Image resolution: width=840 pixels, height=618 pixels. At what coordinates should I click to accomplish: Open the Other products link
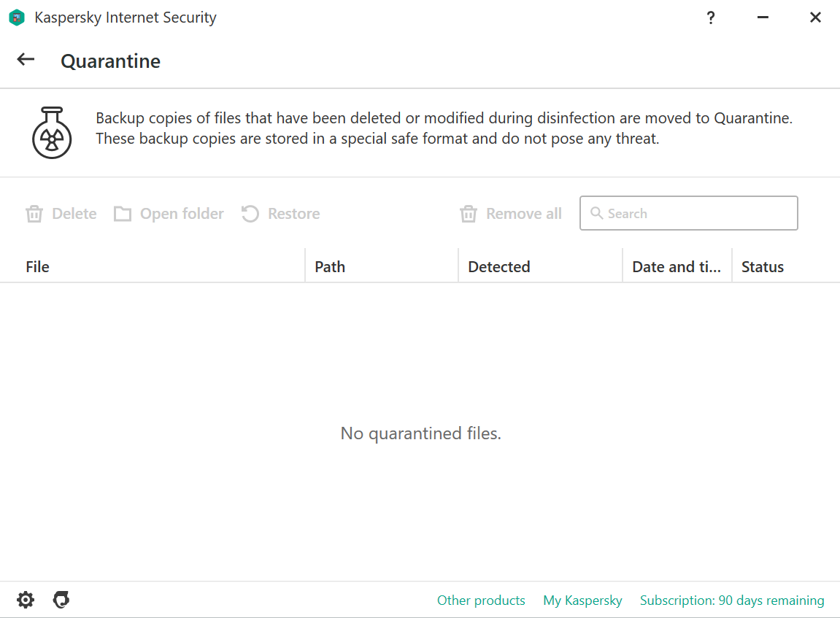coord(481,600)
